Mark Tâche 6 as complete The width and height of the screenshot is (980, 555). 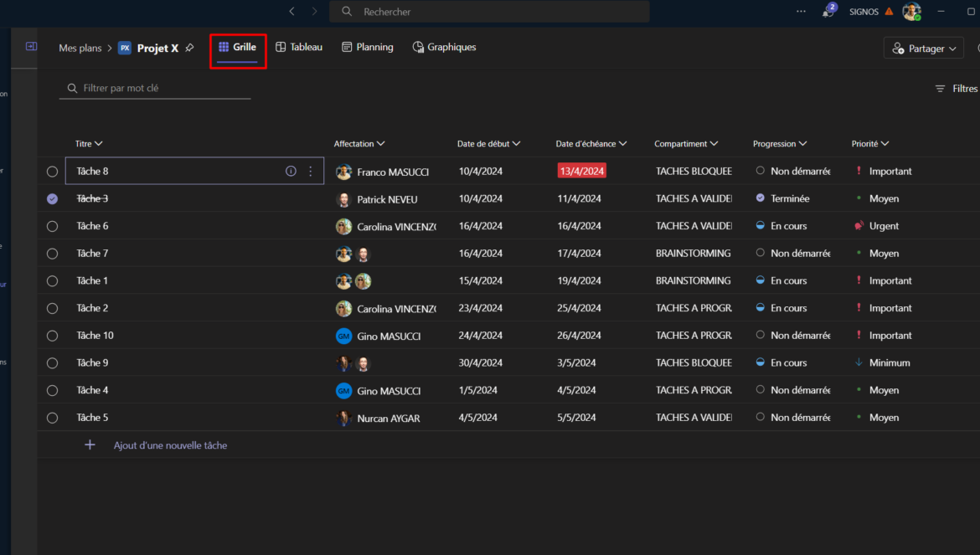click(x=52, y=226)
